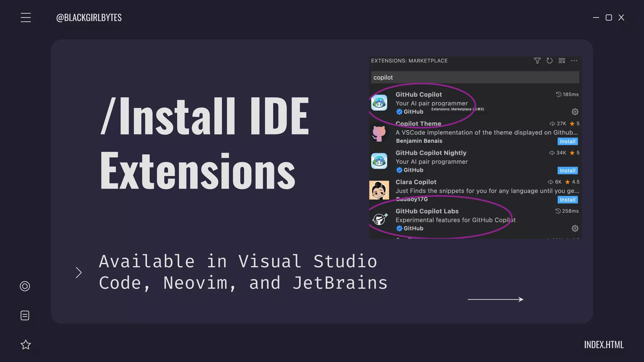Install the Copilot Theme extension
This screenshot has width=644, height=362.
(x=568, y=141)
